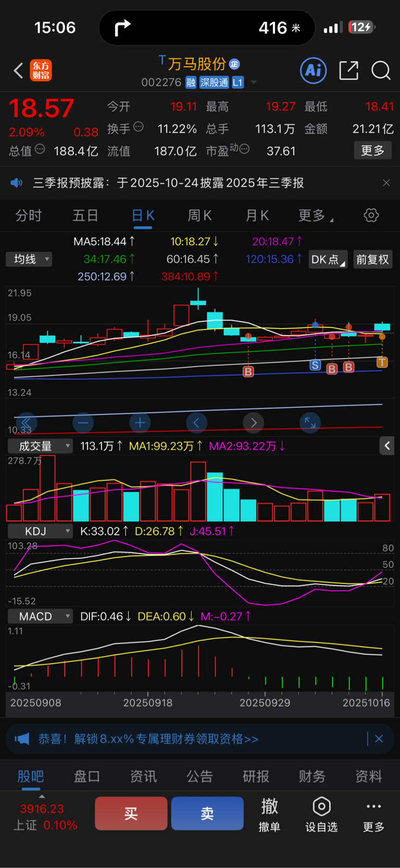Tap the chart jump-to-start double arrow

coord(26,423)
